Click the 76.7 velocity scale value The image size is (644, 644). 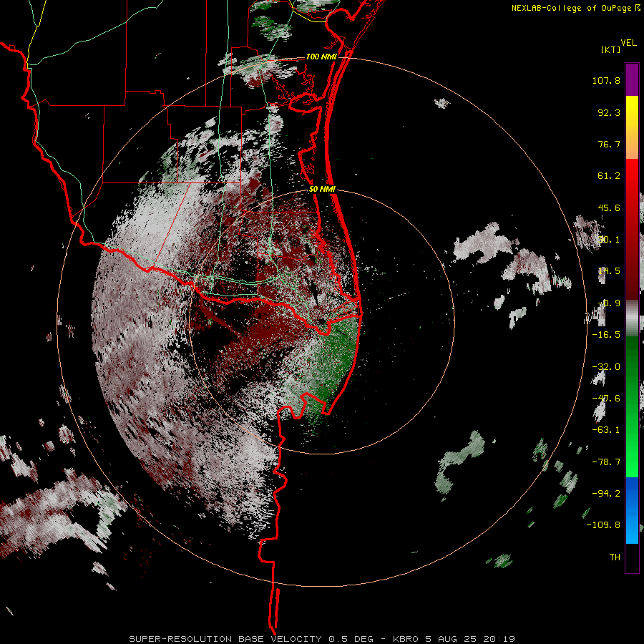coord(609,144)
